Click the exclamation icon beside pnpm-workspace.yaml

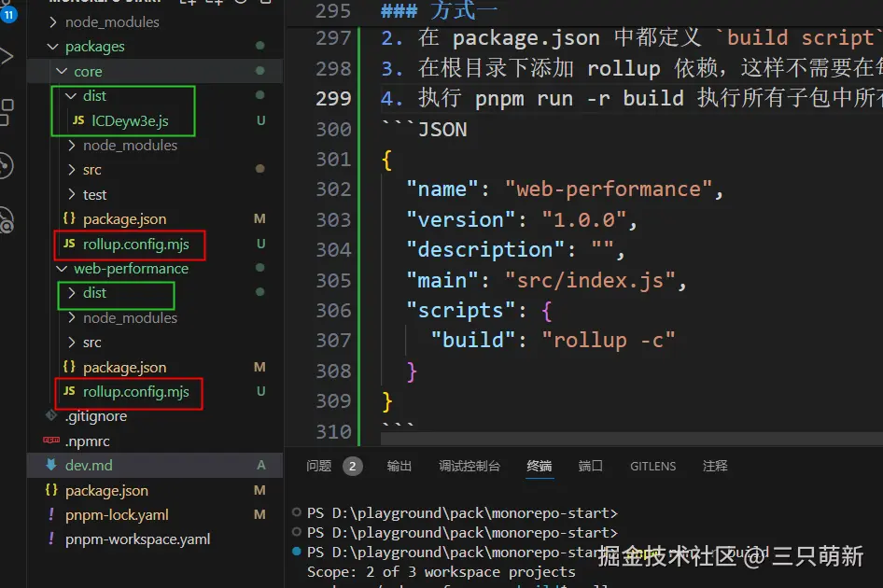[51, 539]
